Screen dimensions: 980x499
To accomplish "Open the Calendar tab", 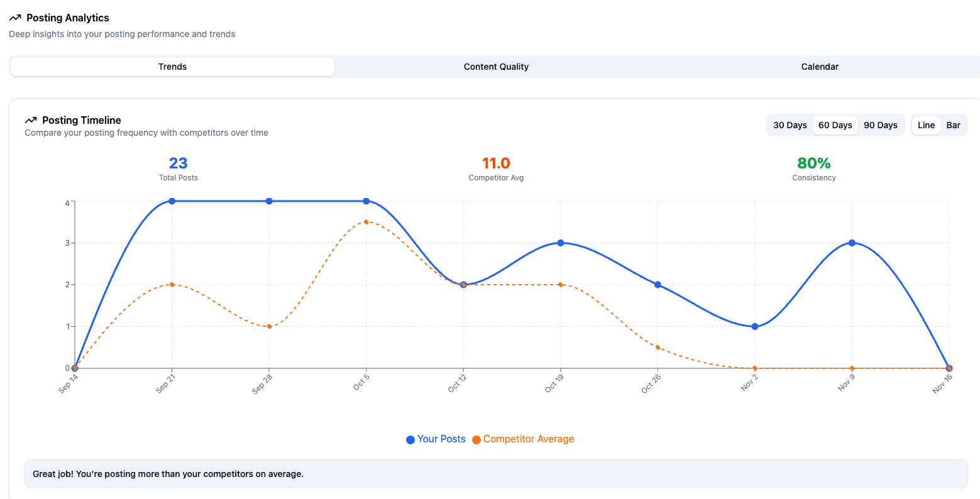I will coord(819,67).
